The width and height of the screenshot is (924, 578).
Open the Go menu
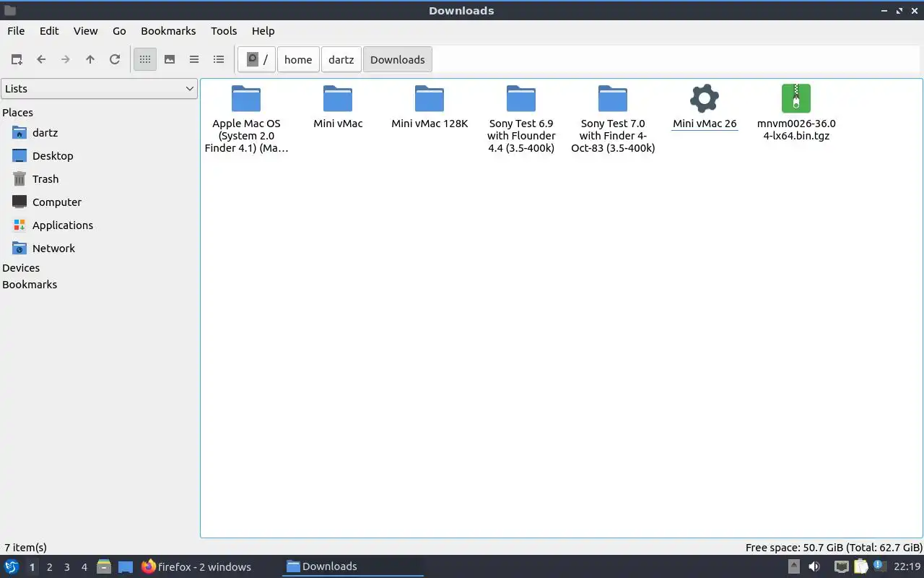point(119,31)
